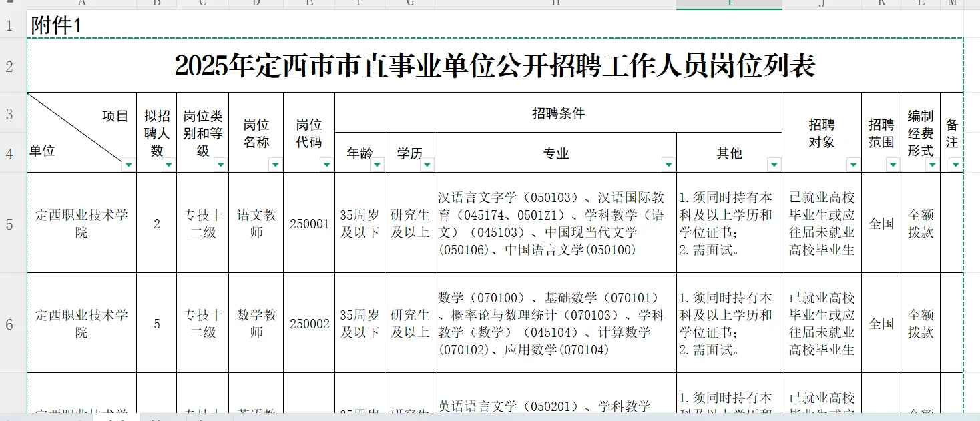Select row 5 by its row number
Screen dimensions: 980x421
coord(9,224)
